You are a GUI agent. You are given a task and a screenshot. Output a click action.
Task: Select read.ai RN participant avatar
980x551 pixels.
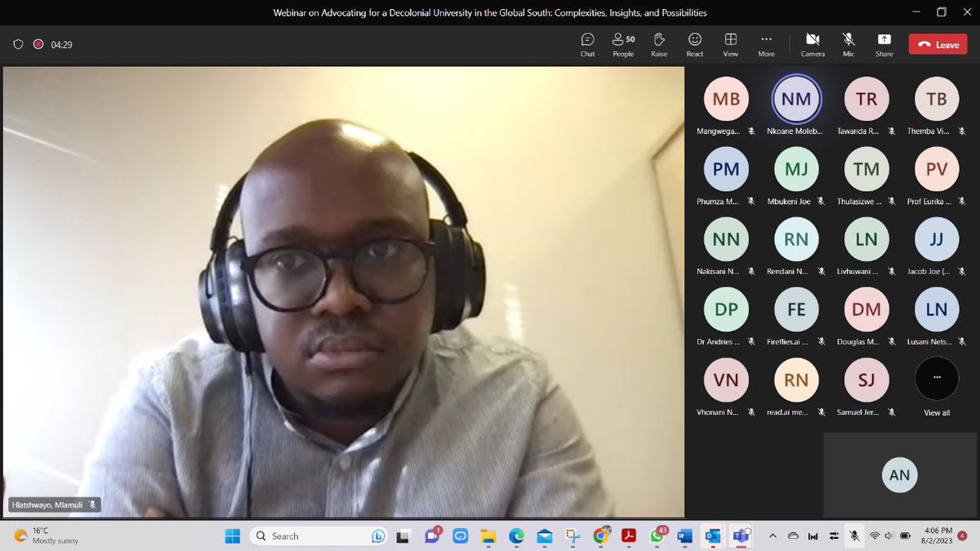(796, 380)
